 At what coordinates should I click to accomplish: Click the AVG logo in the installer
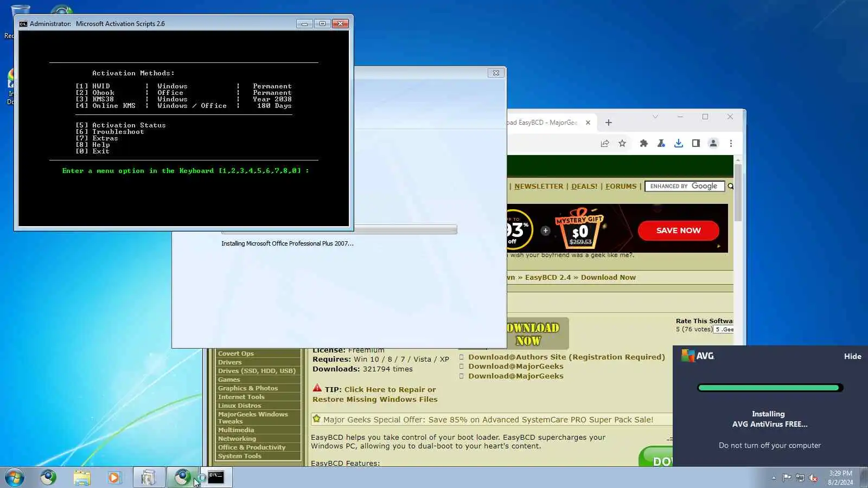698,356
